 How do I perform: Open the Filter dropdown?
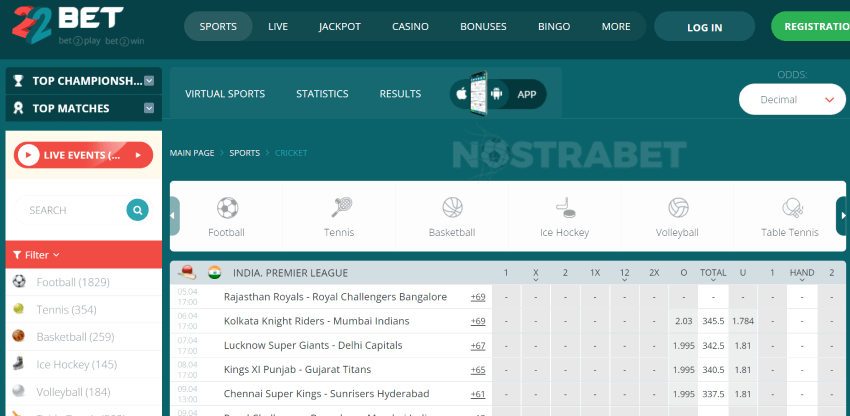click(x=36, y=255)
